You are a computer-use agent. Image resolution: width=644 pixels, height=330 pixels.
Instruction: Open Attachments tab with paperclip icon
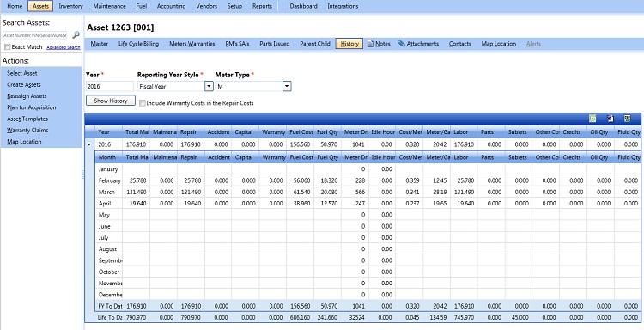click(x=418, y=44)
